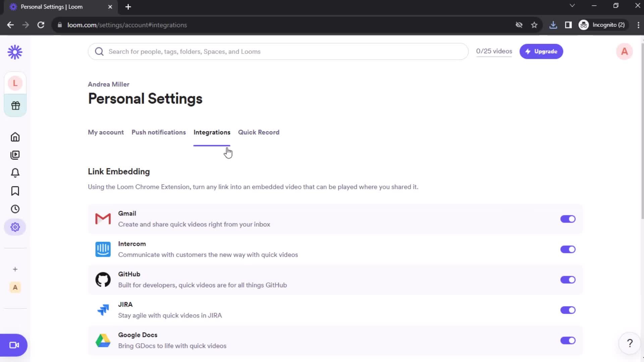Open the bookmark (watch later) icon
644x362 pixels.
pos(15,191)
